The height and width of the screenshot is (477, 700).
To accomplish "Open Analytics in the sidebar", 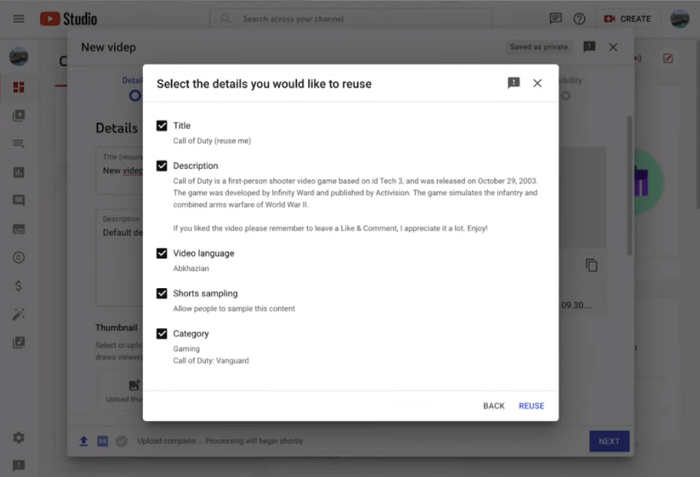I will [x=19, y=172].
